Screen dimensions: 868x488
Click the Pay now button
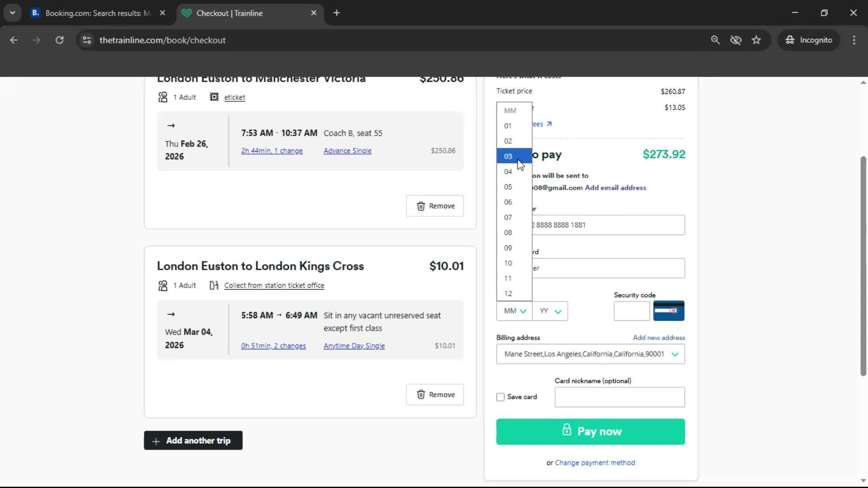pyautogui.click(x=590, y=432)
